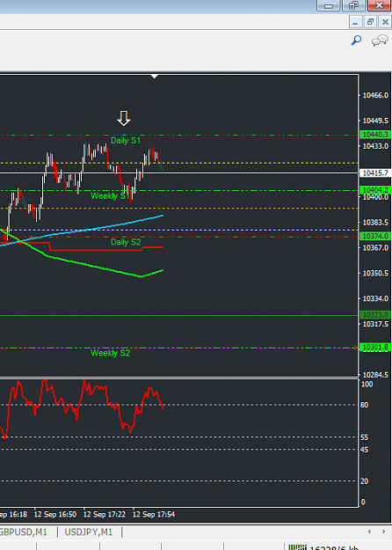Click the chart tabs right scroll arrow
392x550 pixels.
click(x=384, y=532)
